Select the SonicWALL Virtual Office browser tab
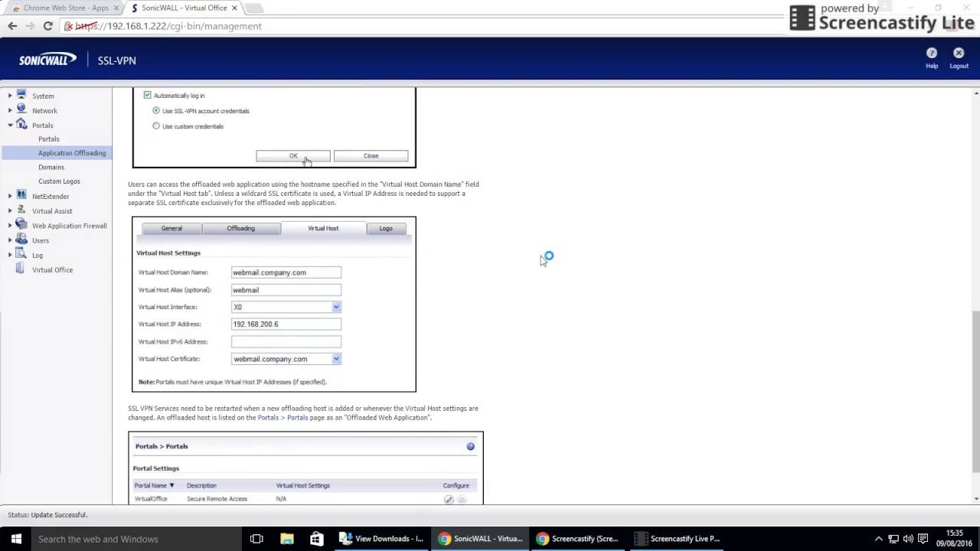980x551 pixels. [184, 8]
